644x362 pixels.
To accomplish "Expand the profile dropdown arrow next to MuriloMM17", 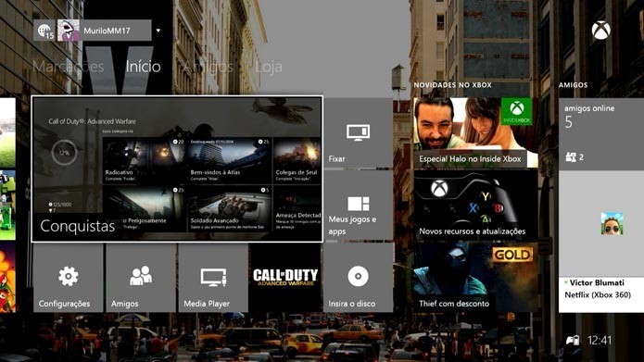I will click(x=158, y=31).
